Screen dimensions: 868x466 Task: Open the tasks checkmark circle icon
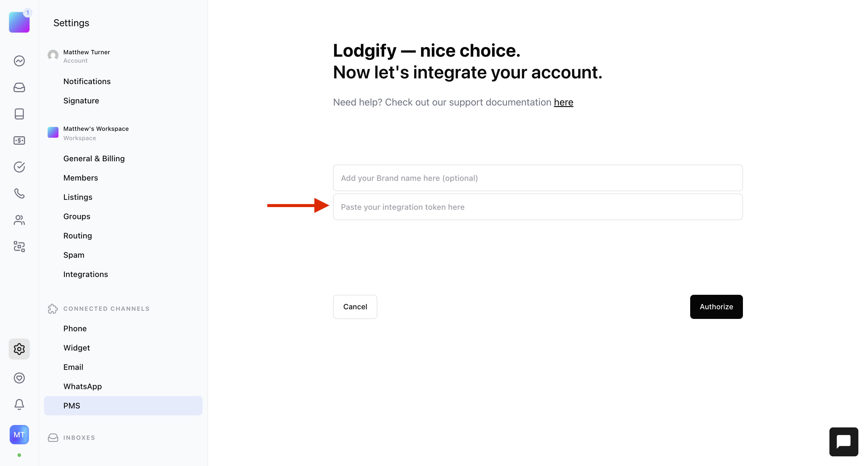tap(19, 167)
